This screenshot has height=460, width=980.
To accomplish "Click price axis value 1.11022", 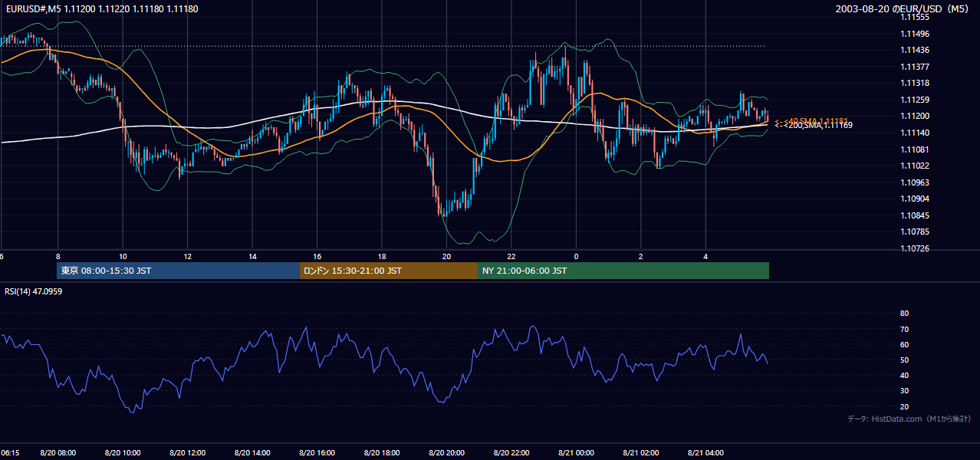I will pyautogui.click(x=915, y=166).
